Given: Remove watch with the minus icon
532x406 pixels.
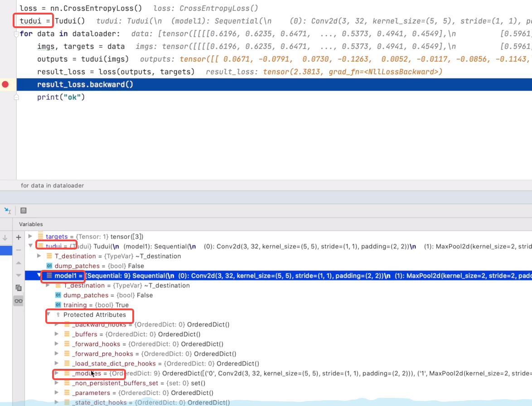Looking at the screenshot, I should click(x=19, y=250).
